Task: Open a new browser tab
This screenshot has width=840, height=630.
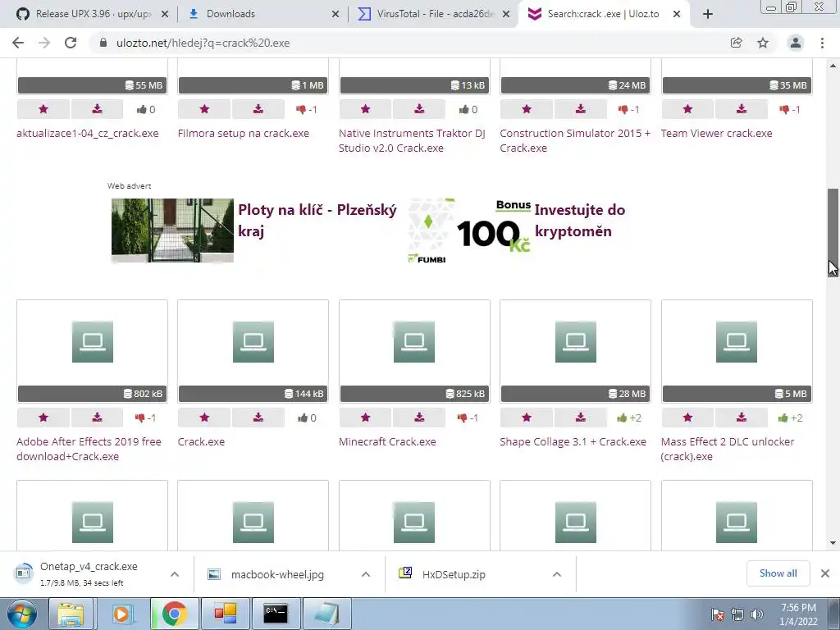Action: [x=708, y=14]
